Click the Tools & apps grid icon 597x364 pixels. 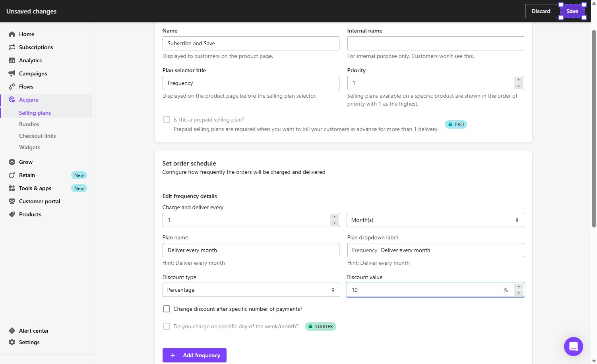pos(12,188)
